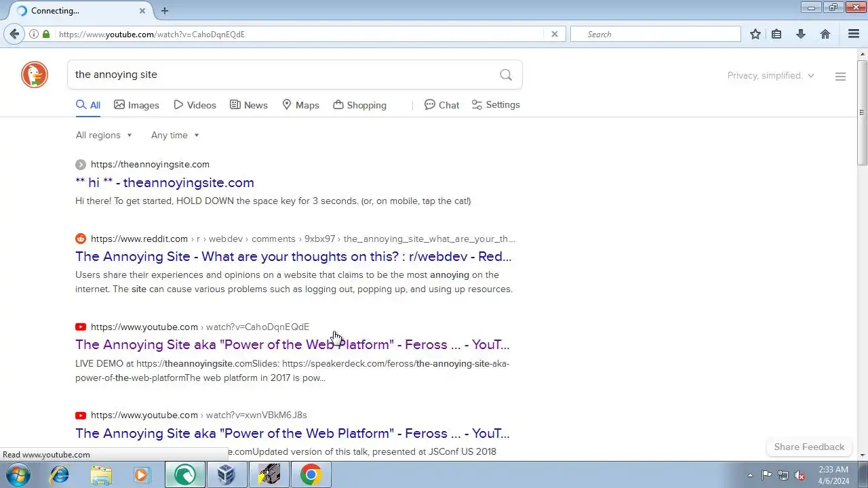
Task: Click the DuckDuckGo search query field
Action: click(281, 75)
